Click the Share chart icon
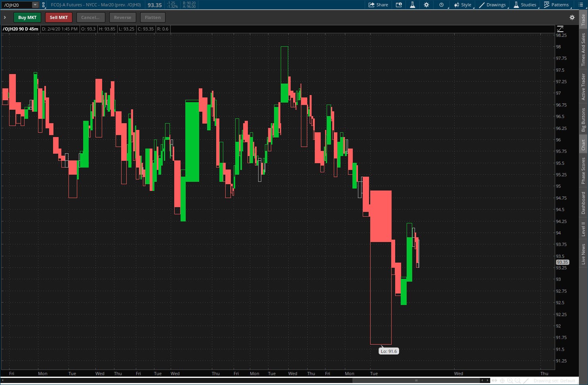This screenshot has width=588, height=385. click(378, 5)
